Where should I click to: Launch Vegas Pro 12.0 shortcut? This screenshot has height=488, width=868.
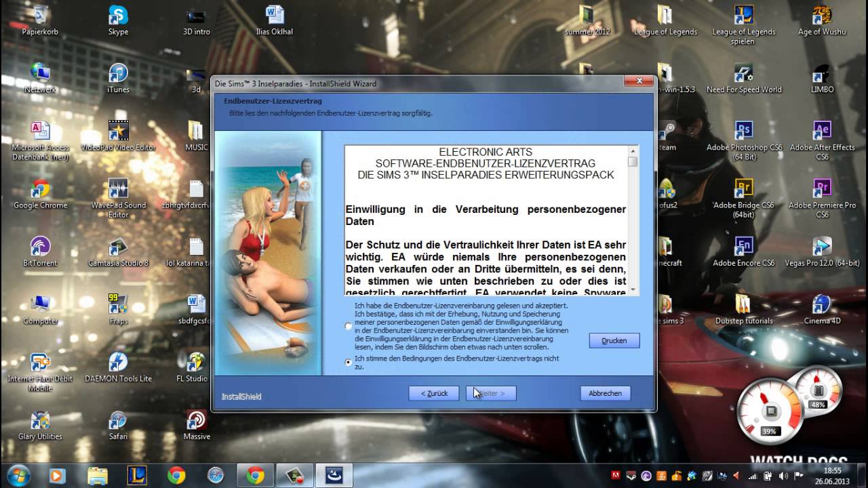[x=822, y=251]
